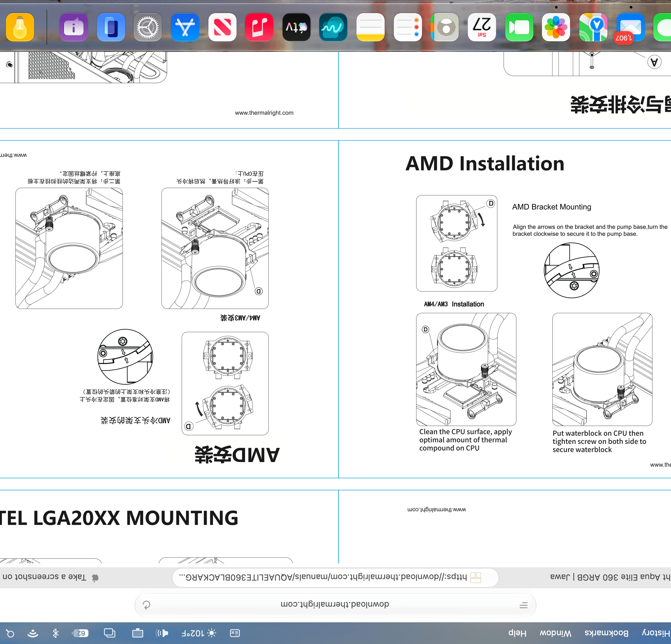This screenshot has height=644, width=671.
Task: Open Mail with 1,907 unread badge
Action: (x=631, y=28)
